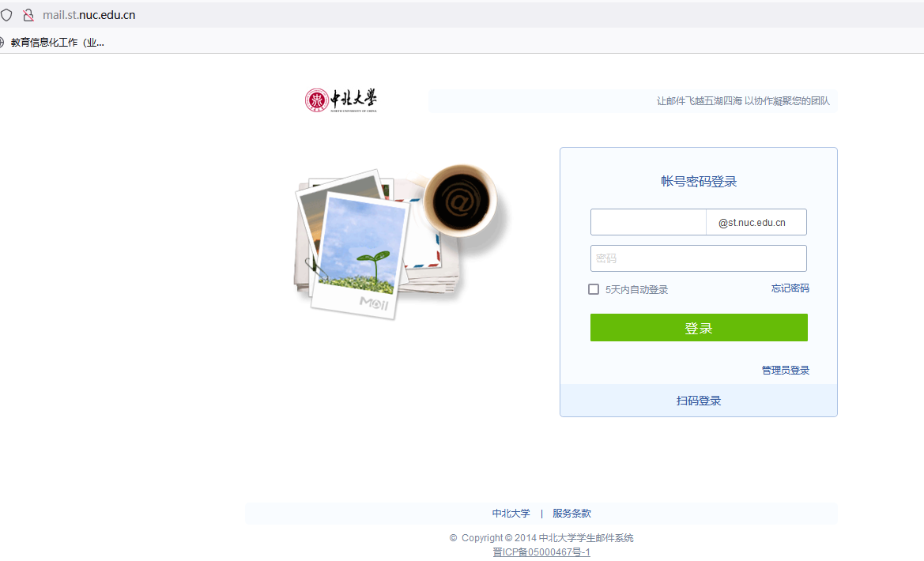Open the 服务条款 terms link

coord(571,514)
